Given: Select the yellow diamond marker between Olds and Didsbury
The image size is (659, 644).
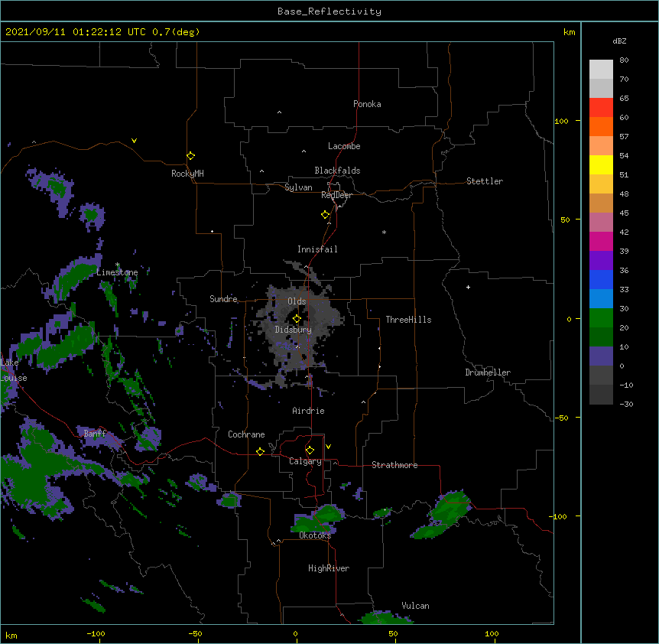Looking at the screenshot, I should coord(297,319).
